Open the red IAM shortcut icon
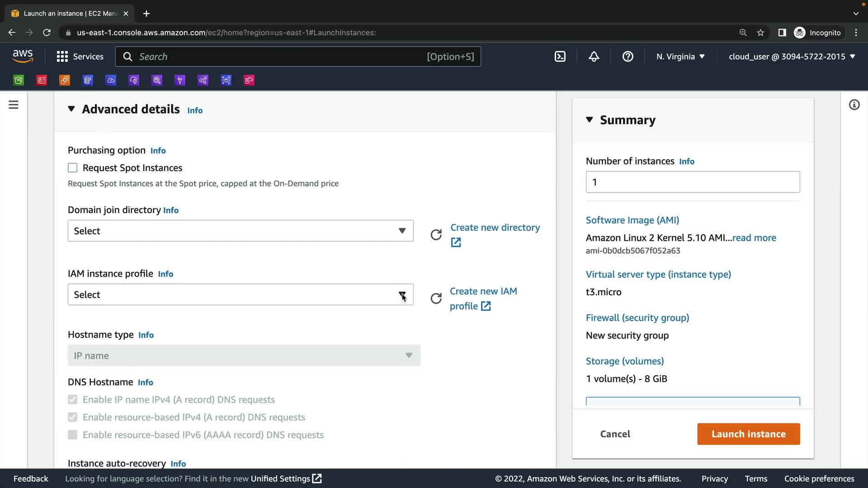Image resolution: width=868 pixels, height=488 pixels. (42, 80)
